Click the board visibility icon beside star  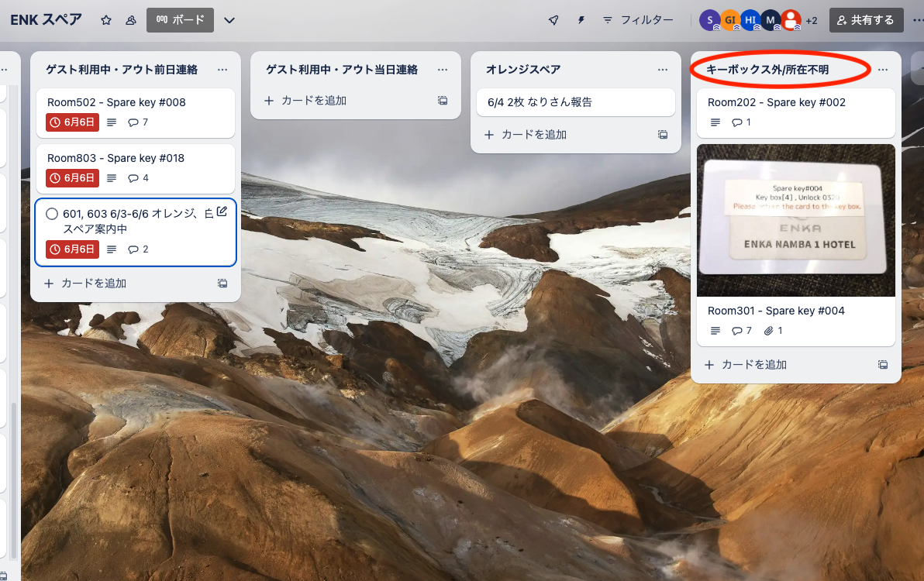(130, 20)
